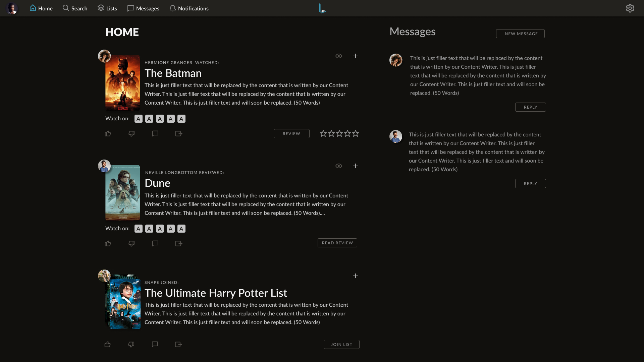Rate The Batman five stars

click(356, 133)
